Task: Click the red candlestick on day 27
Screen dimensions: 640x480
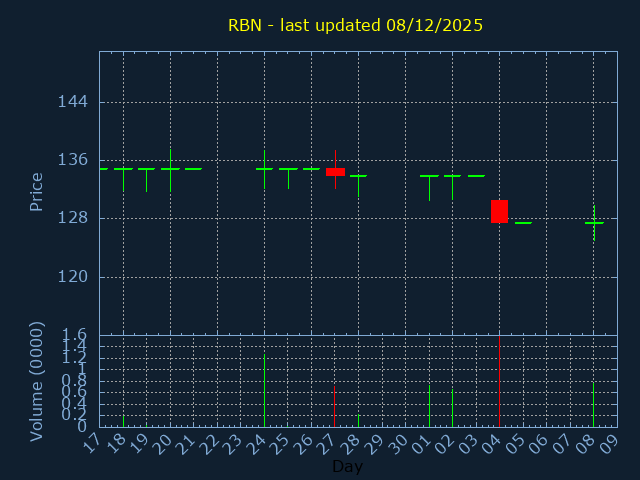Action: coord(335,171)
